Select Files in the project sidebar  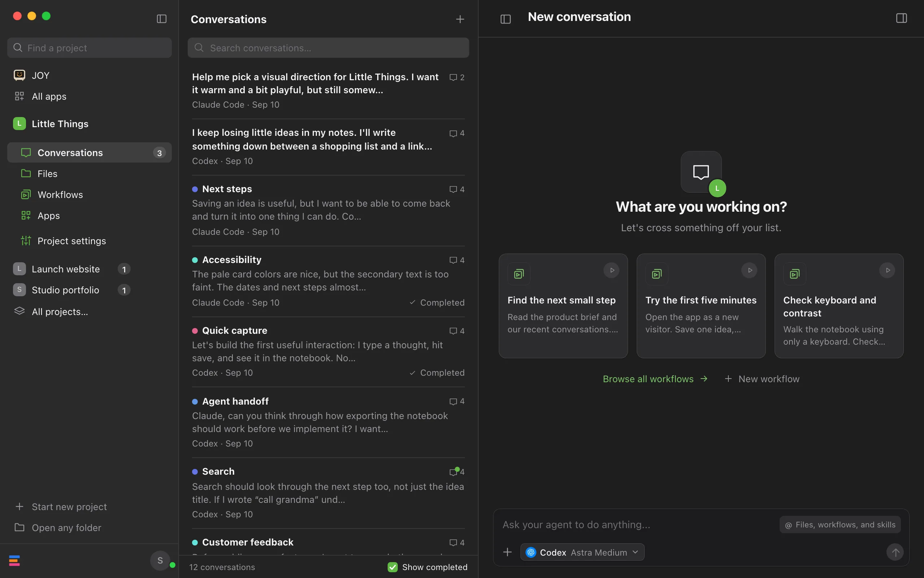pyautogui.click(x=90, y=173)
